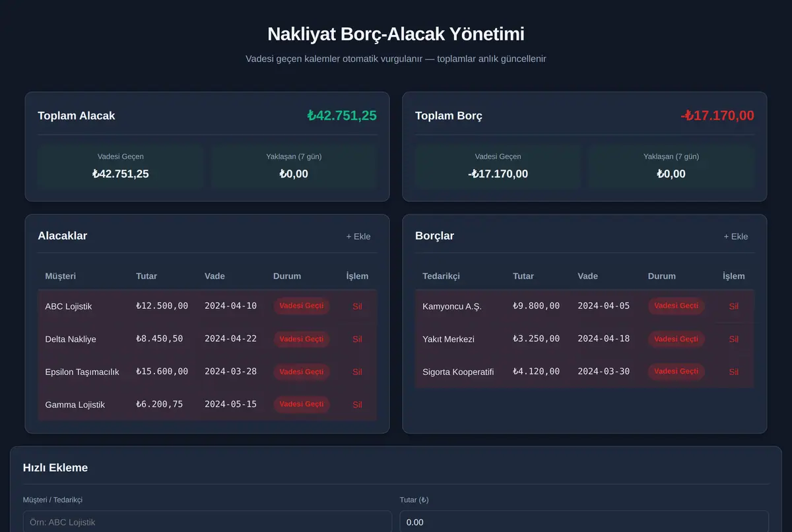Click Vadesi Geçti badge for ABC Lojistik
This screenshot has width=792, height=532.
(302, 306)
